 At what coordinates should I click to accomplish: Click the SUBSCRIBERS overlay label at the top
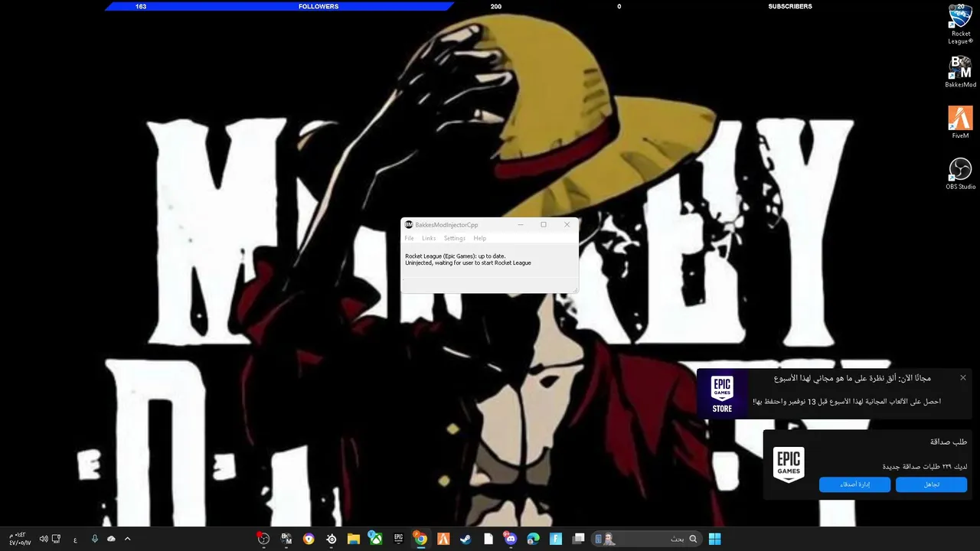(790, 6)
